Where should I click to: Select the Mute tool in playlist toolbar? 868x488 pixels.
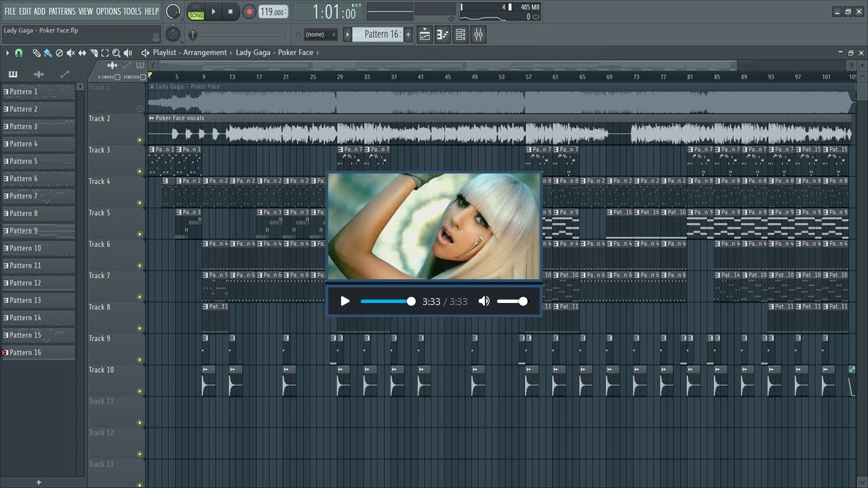click(71, 53)
